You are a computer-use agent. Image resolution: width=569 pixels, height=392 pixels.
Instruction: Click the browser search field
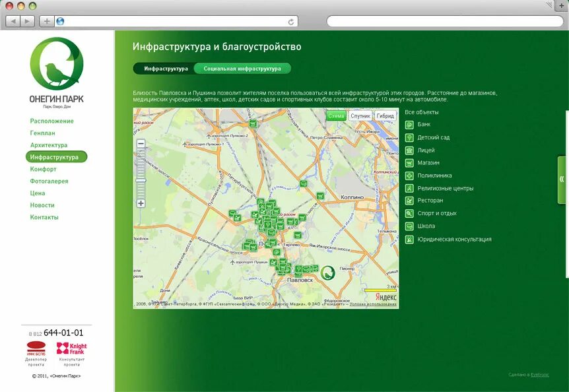(445, 21)
